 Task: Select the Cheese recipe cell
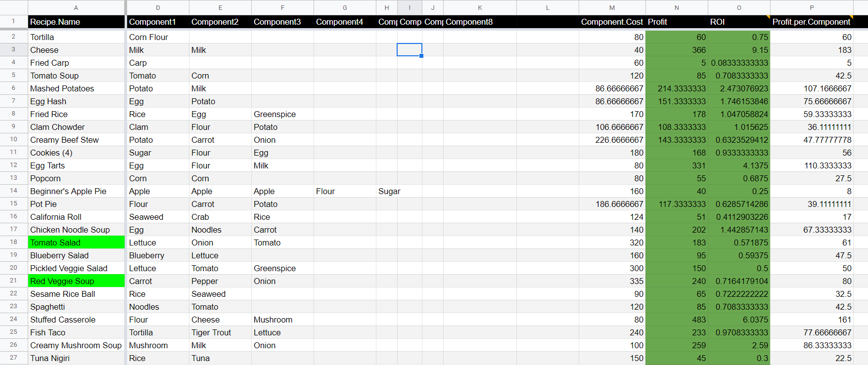click(x=76, y=50)
